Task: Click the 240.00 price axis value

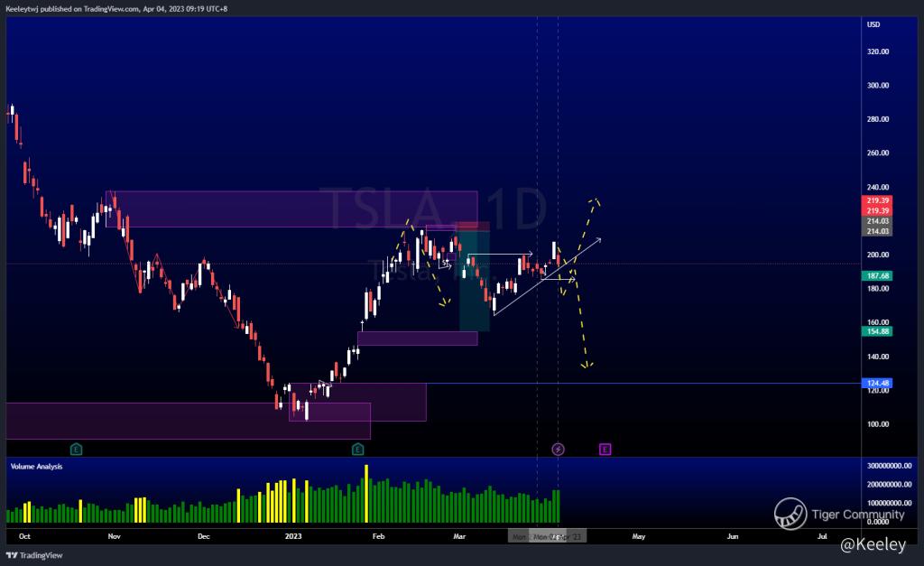Action: point(877,188)
